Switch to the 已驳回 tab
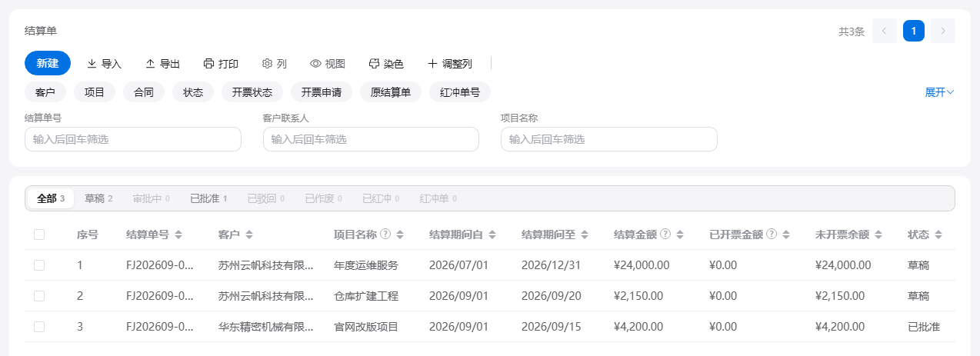 tap(265, 198)
